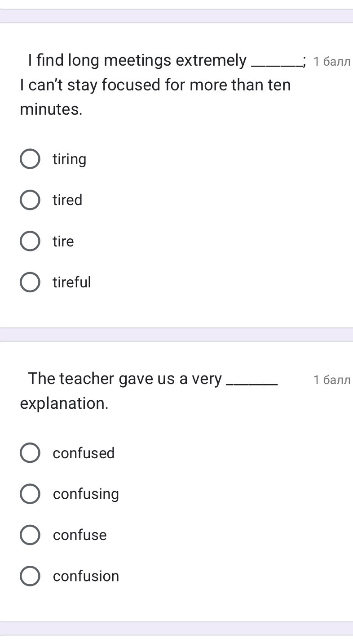Click the divider between the two questions

pyautogui.click(x=176, y=334)
